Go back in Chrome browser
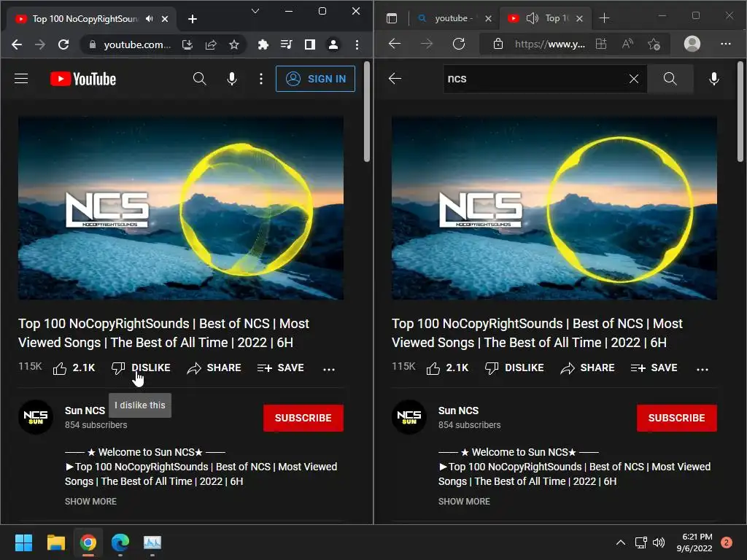This screenshot has width=747, height=560. coord(17,44)
